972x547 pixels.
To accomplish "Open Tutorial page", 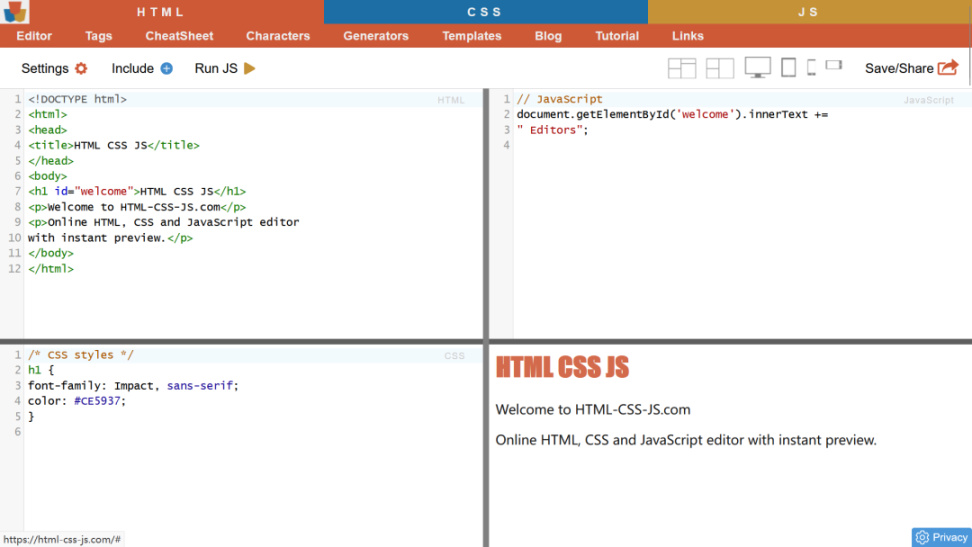I will pos(617,36).
